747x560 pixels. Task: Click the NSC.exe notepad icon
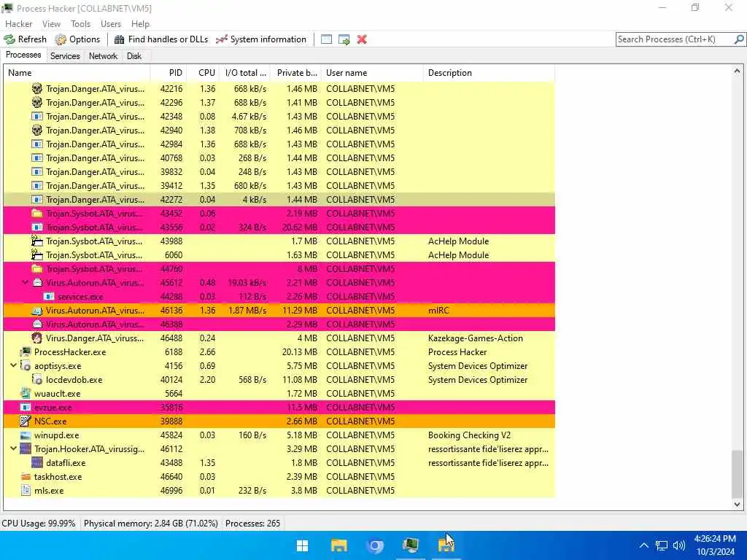click(x=26, y=421)
